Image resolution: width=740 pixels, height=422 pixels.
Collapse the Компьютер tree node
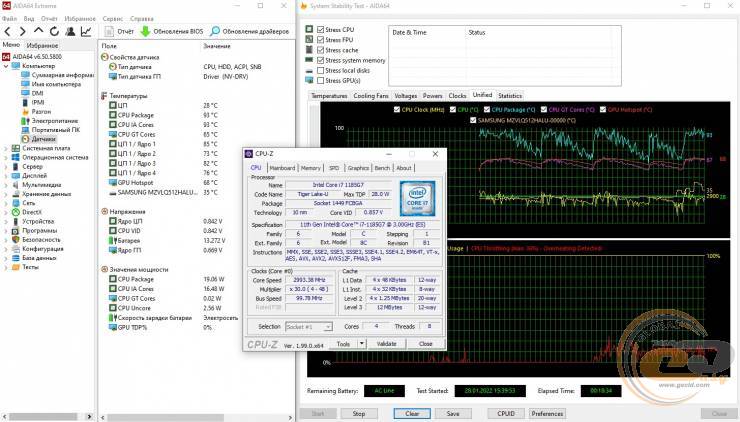coord(6,66)
